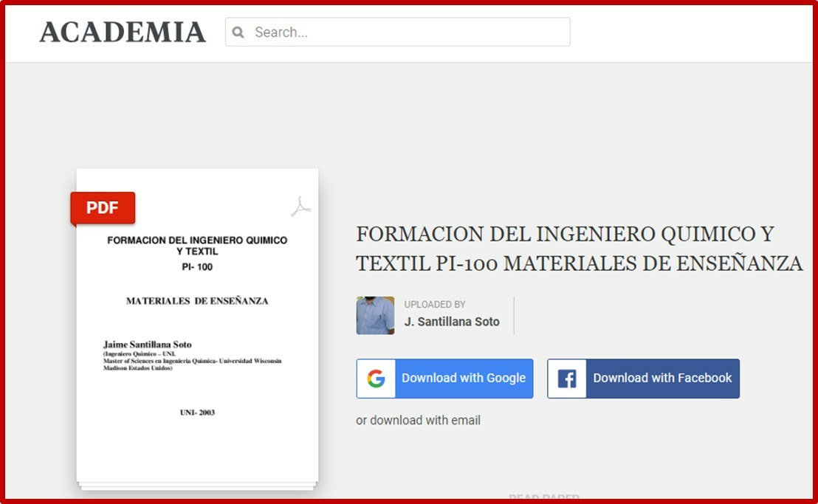Click the paper title FORMACION DEL INGENIERO QUIMICO

(579, 249)
